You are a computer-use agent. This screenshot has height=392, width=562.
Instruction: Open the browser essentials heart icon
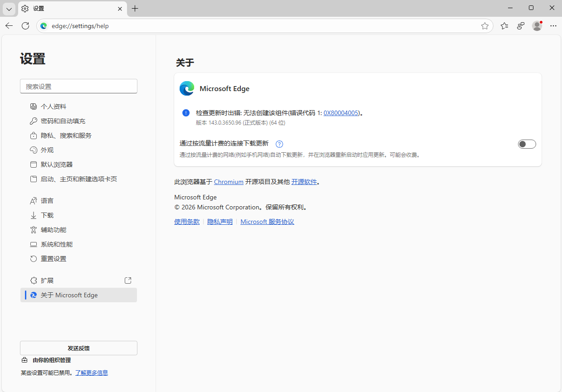pos(520,26)
